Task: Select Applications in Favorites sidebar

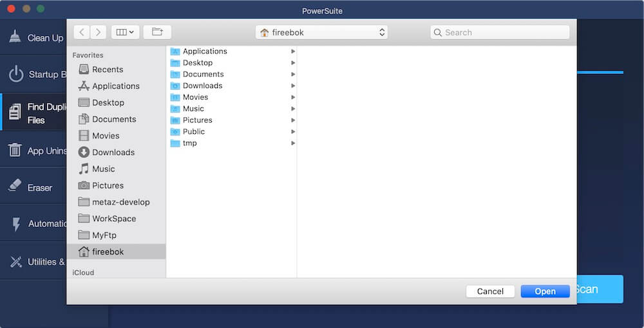Action: pyautogui.click(x=116, y=86)
